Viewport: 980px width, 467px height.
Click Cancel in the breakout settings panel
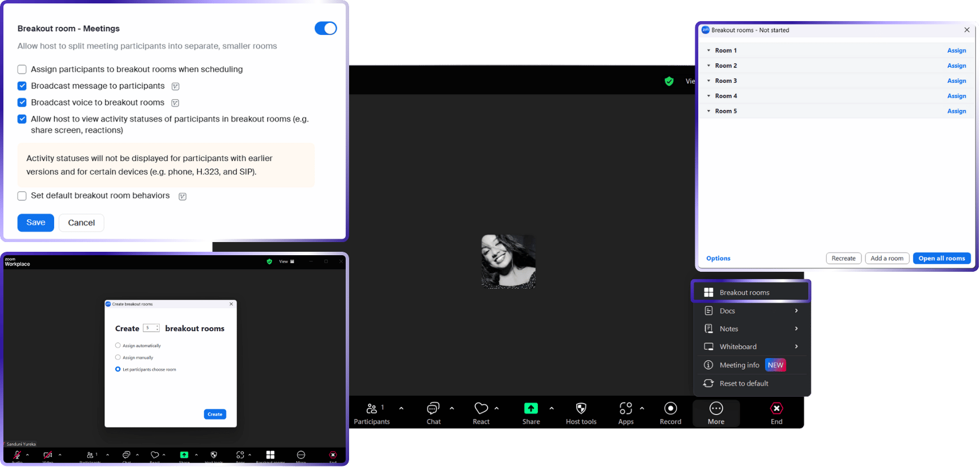point(82,223)
